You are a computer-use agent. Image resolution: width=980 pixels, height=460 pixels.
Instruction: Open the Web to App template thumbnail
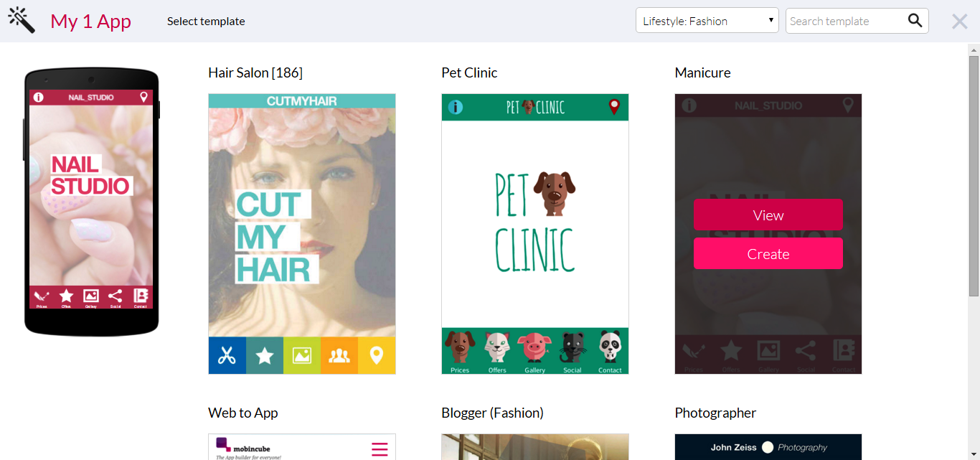pos(302,447)
